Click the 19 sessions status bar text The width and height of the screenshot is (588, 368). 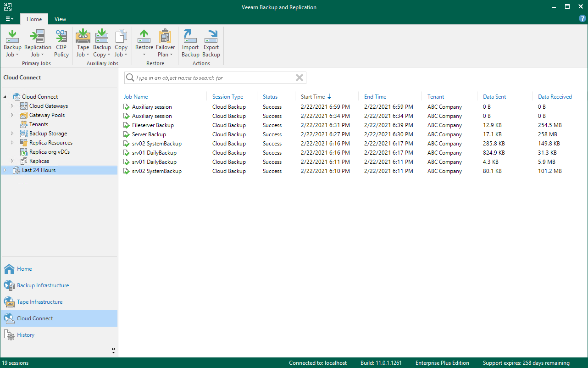(15, 363)
